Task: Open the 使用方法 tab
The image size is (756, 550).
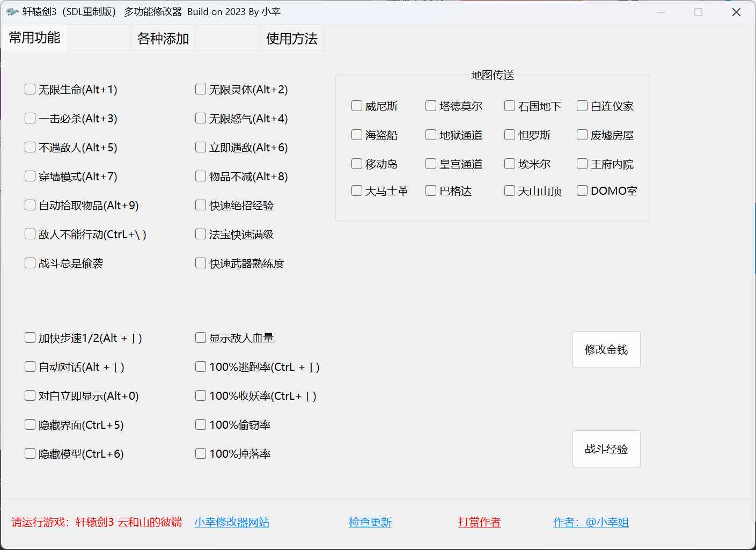Action: 291,38
